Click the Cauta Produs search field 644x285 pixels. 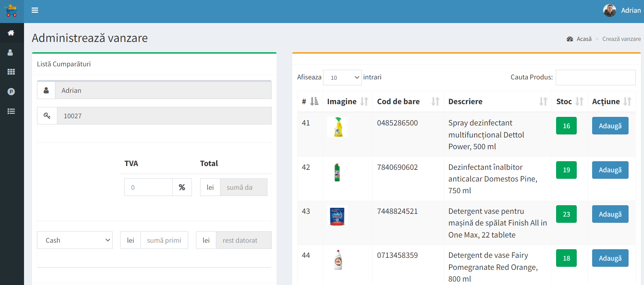coord(595,78)
